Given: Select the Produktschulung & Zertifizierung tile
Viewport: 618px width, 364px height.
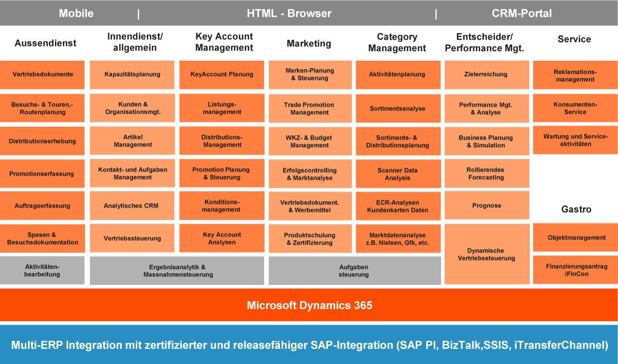Looking at the screenshot, I should pos(310,239).
